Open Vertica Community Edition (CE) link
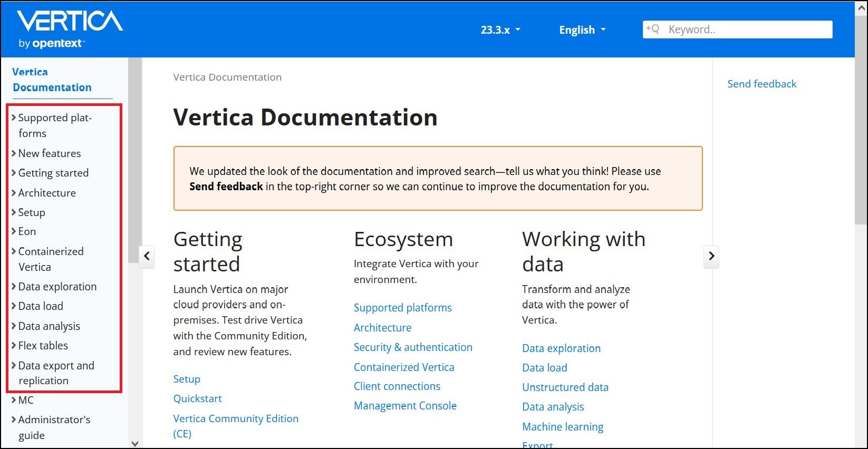The height and width of the screenshot is (449, 868). [x=236, y=426]
